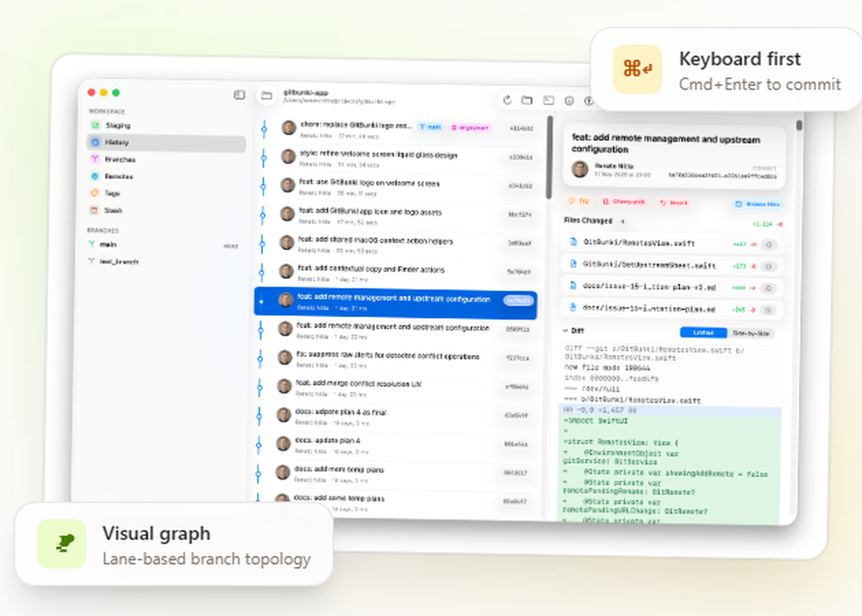Click the eye icon for SetUpstreamSheet.swift
The width and height of the screenshot is (862, 616).
point(769,266)
